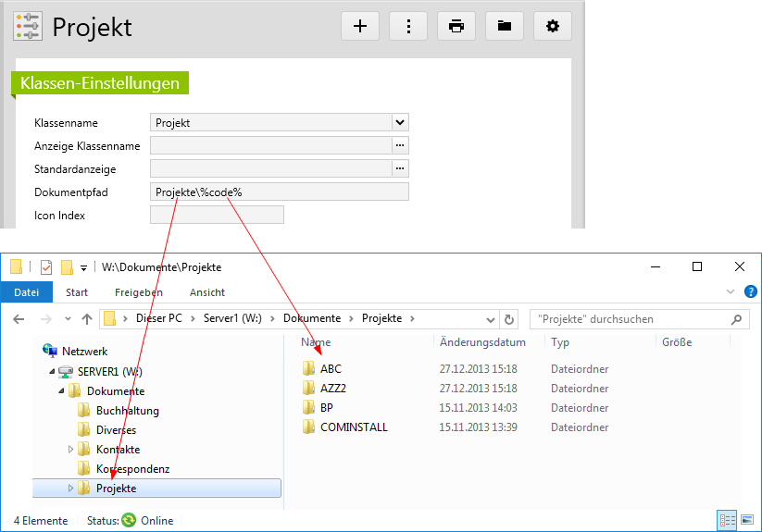This screenshot has height=532, width=762.
Task: Open the Klassenname dropdown
Action: coord(399,122)
